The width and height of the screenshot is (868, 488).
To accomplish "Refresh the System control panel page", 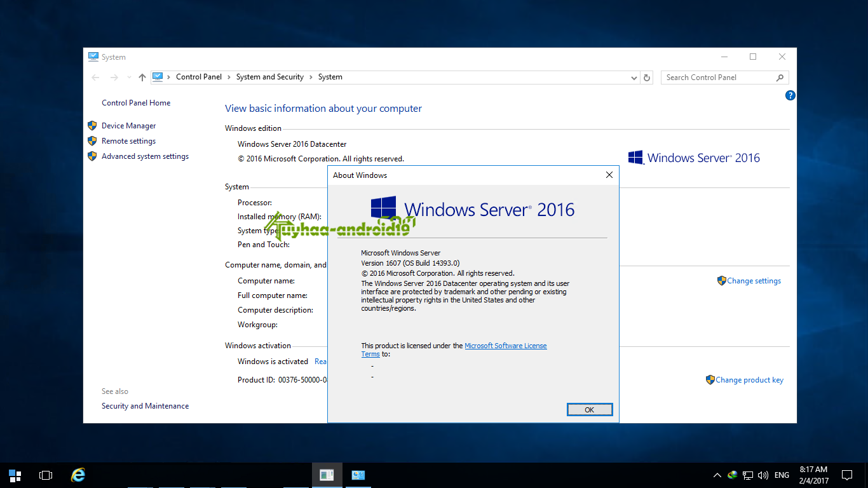I will (x=647, y=78).
